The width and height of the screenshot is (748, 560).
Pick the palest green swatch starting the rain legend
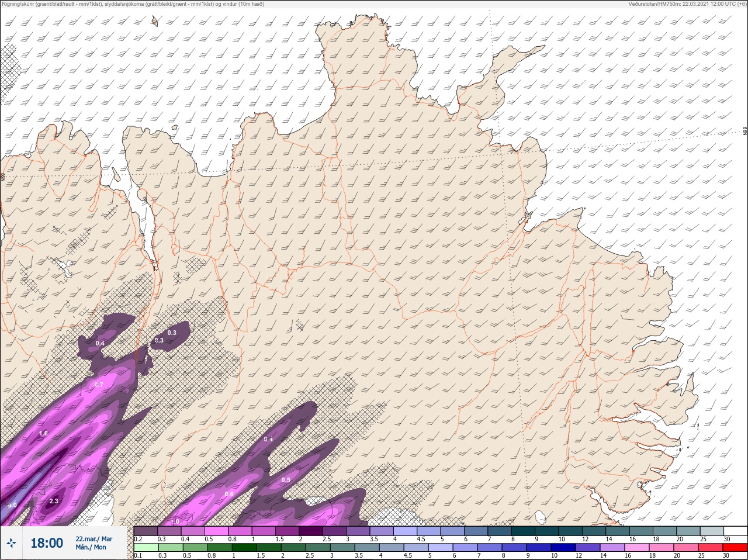[x=146, y=548]
